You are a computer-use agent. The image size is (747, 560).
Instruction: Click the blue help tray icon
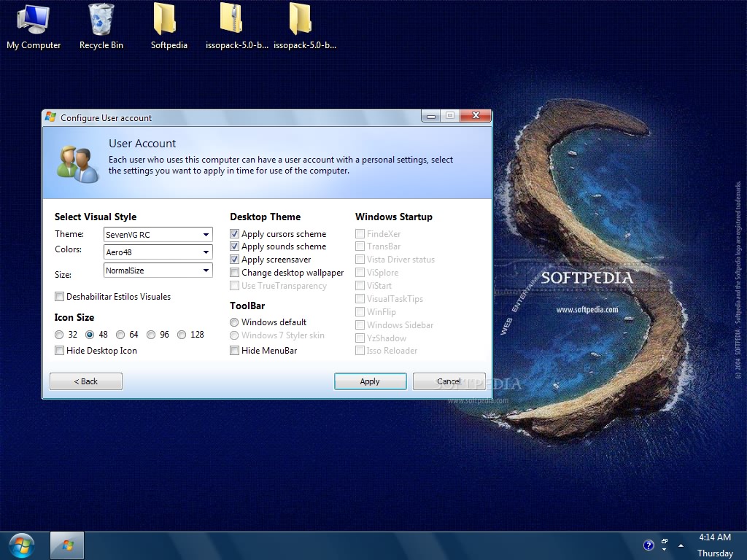(649, 545)
